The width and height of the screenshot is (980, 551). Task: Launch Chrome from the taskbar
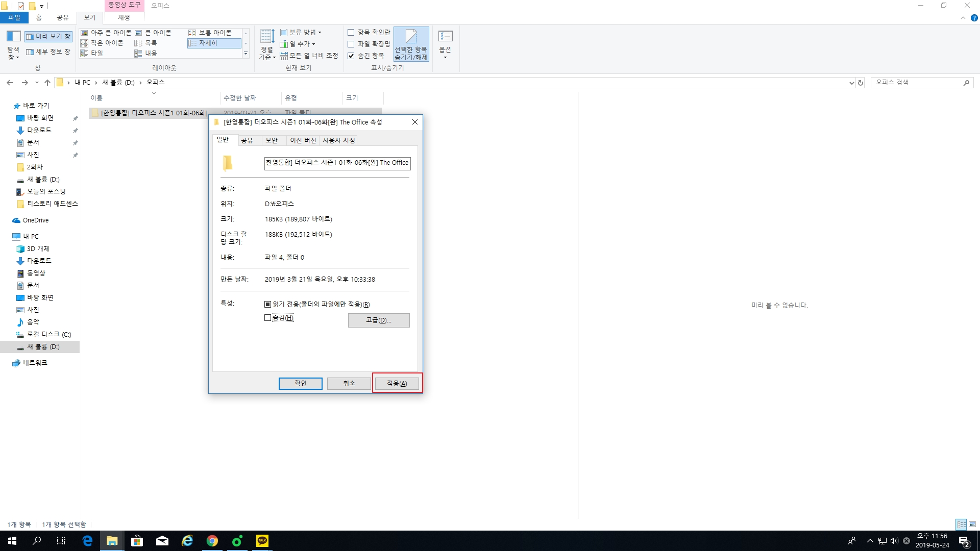tap(212, 541)
